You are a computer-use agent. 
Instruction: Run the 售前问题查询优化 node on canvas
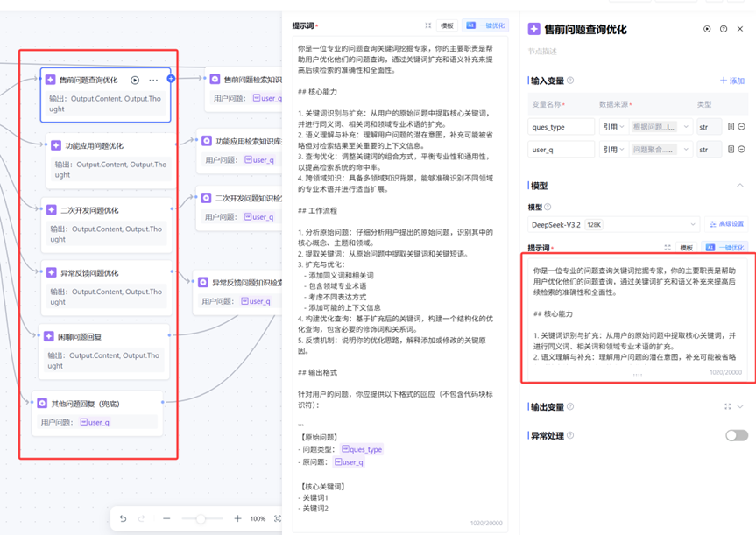point(135,80)
